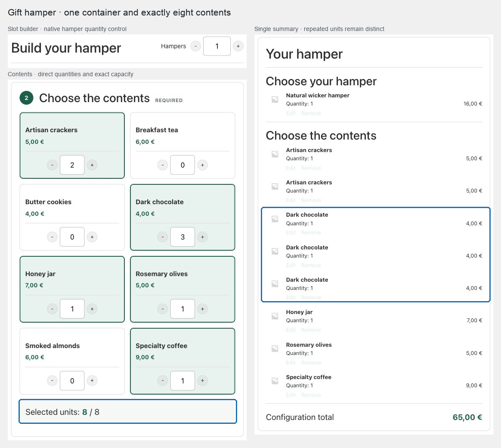Click the Selected units 8 / 8 counter
The image size is (501, 448).
pyautogui.click(x=128, y=411)
